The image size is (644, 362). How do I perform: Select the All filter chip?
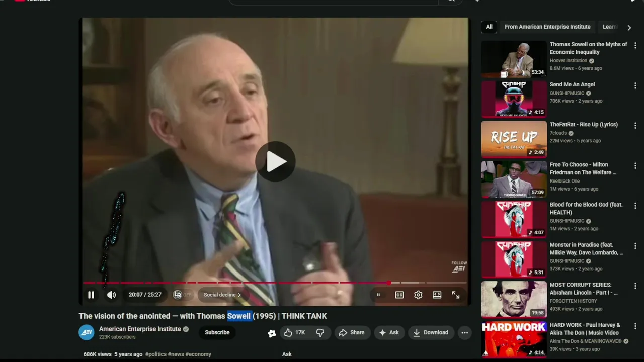(489, 27)
